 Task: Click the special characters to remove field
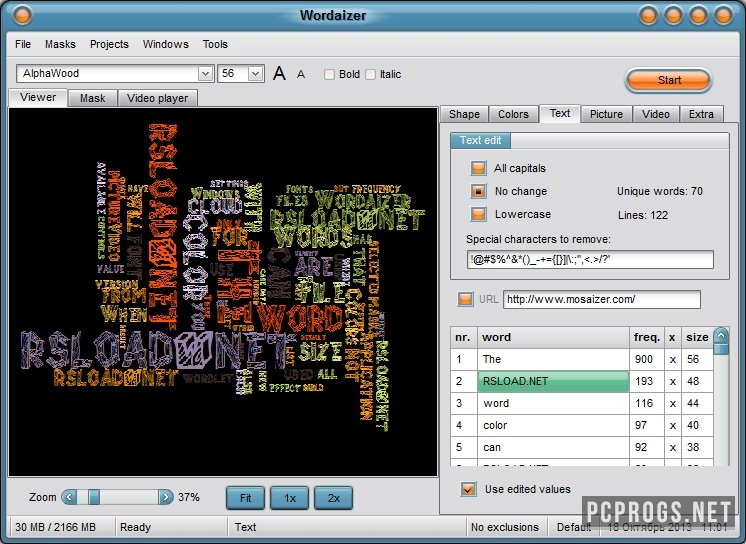[x=589, y=260]
